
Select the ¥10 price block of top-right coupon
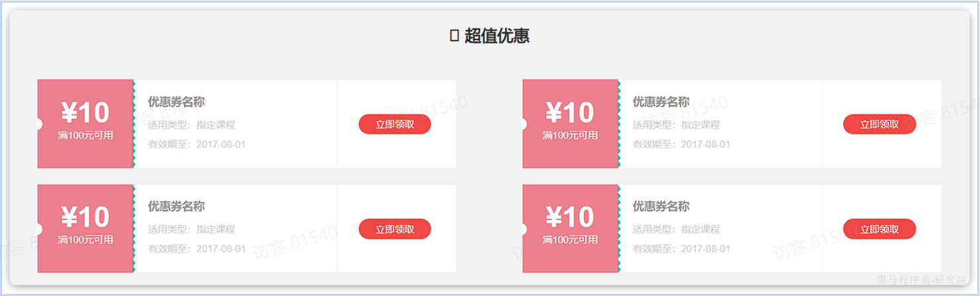click(x=571, y=124)
